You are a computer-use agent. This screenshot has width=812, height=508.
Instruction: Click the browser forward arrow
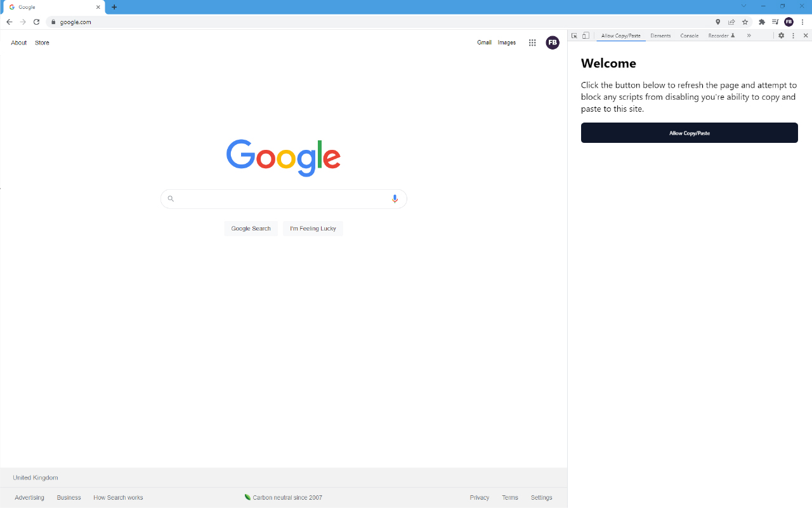pos(23,22)
